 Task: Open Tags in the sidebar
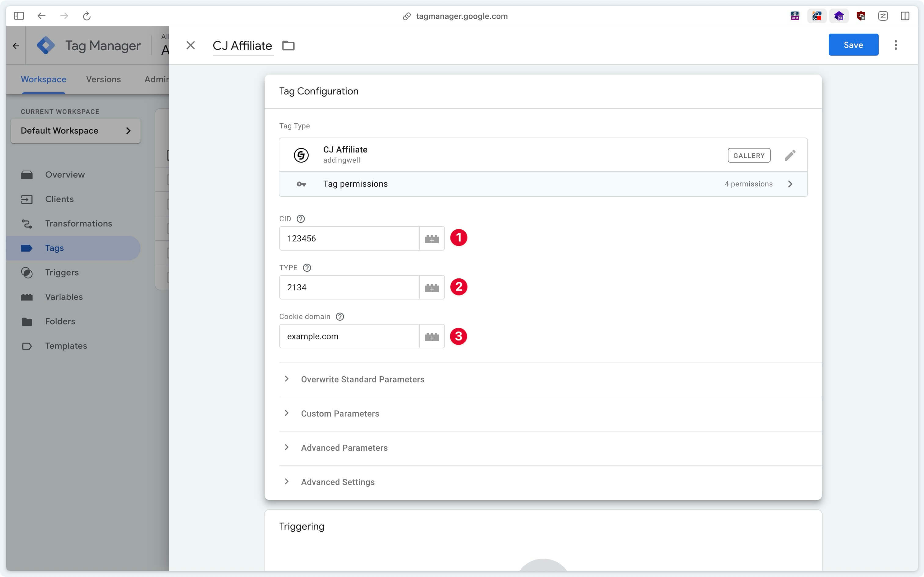[74, 248]
